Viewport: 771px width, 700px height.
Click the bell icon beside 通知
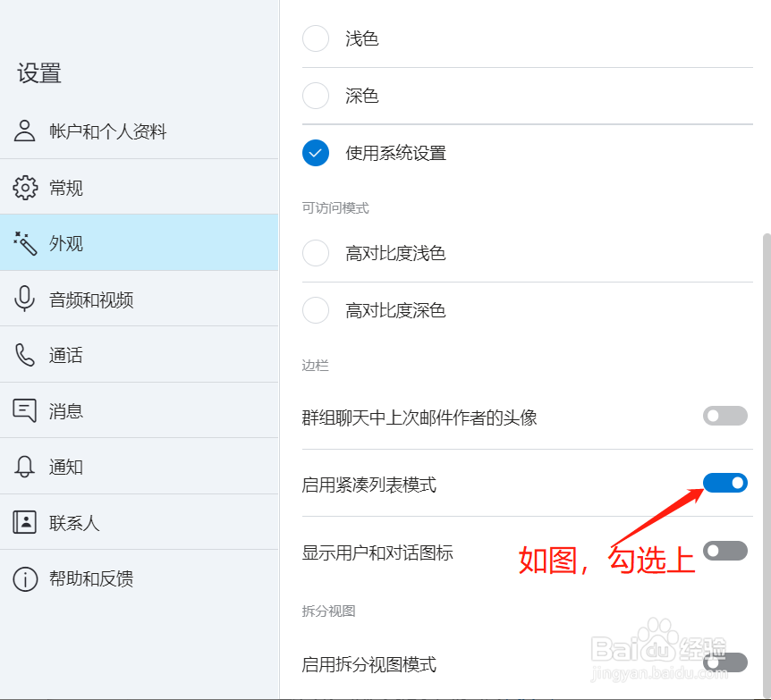[x=24, y=467]
